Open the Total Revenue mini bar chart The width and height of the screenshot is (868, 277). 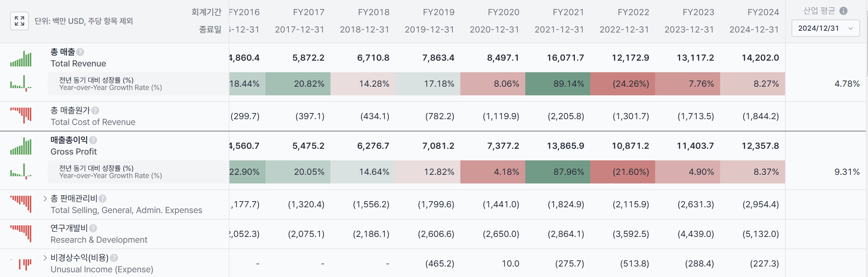(21, 59)
